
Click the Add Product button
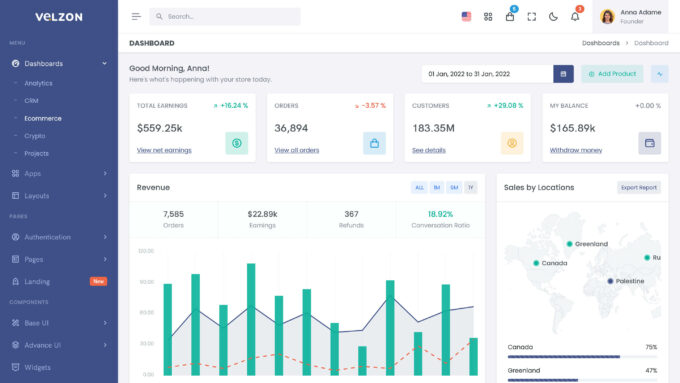pos(612,74)
